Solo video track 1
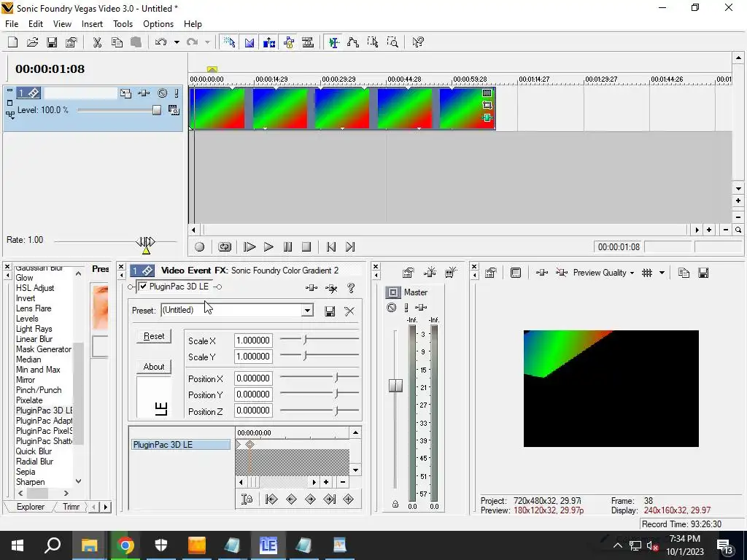Screen dimensions: 747x560 (177, 93)
